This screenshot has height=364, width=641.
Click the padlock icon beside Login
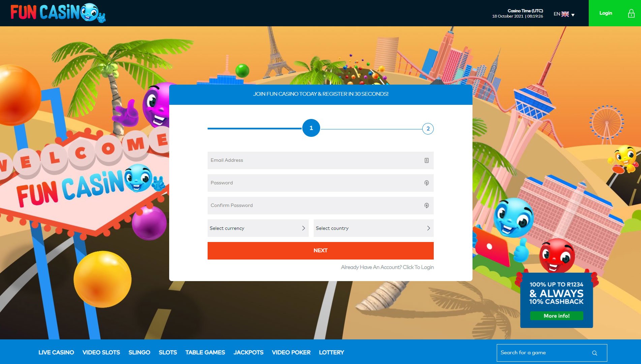click(631, 13)
